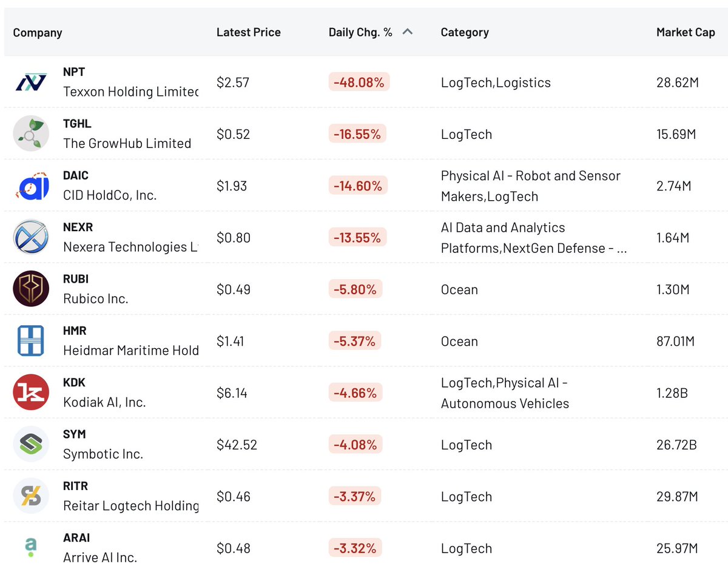This screenshot has height=572, width=728.
Task: Sort table by Category header
Action: pyautogui.click(x=465, y=33)
